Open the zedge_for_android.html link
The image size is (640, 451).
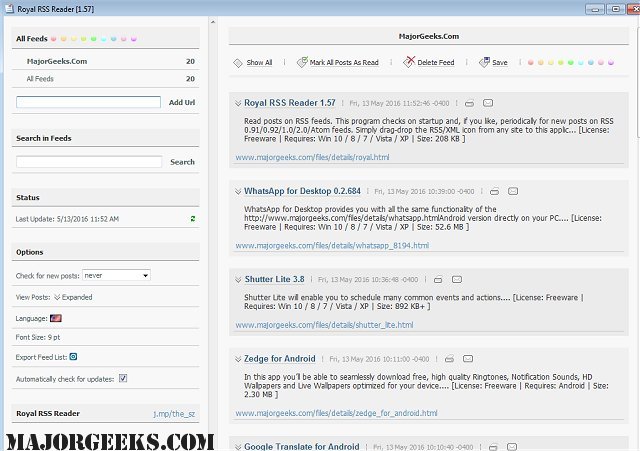(336, 413)
